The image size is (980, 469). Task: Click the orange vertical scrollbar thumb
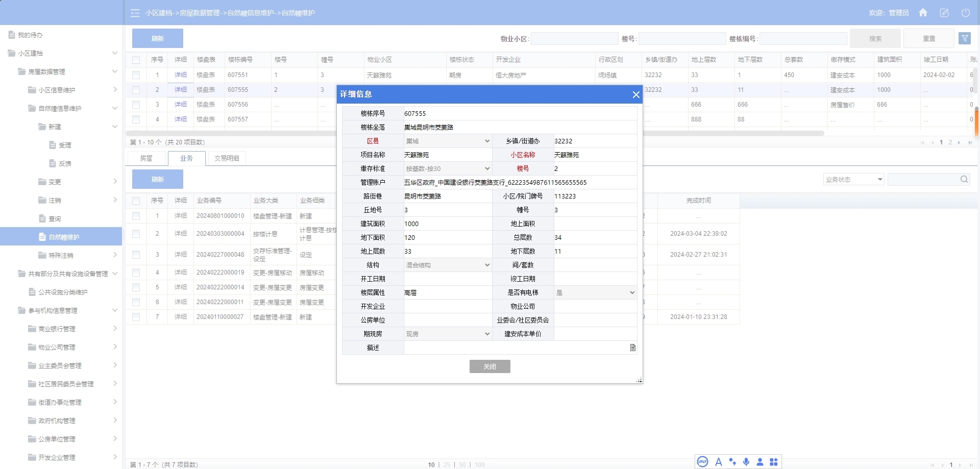976,121
